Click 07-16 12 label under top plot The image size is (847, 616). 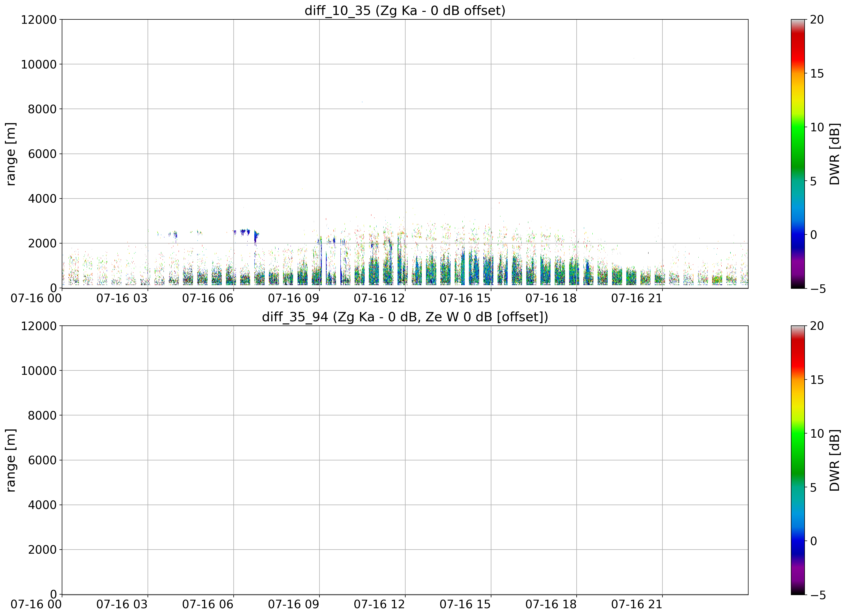[379, 298]
